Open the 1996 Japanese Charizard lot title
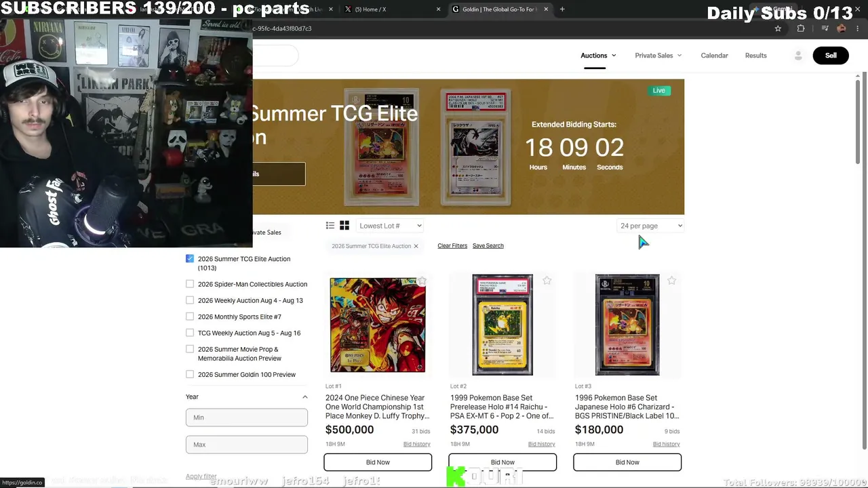Screen dimensions: 868x488 coord(627,407)
